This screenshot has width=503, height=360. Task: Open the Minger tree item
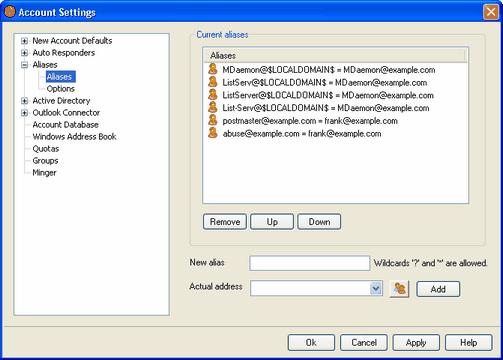(x=44, y=173)
